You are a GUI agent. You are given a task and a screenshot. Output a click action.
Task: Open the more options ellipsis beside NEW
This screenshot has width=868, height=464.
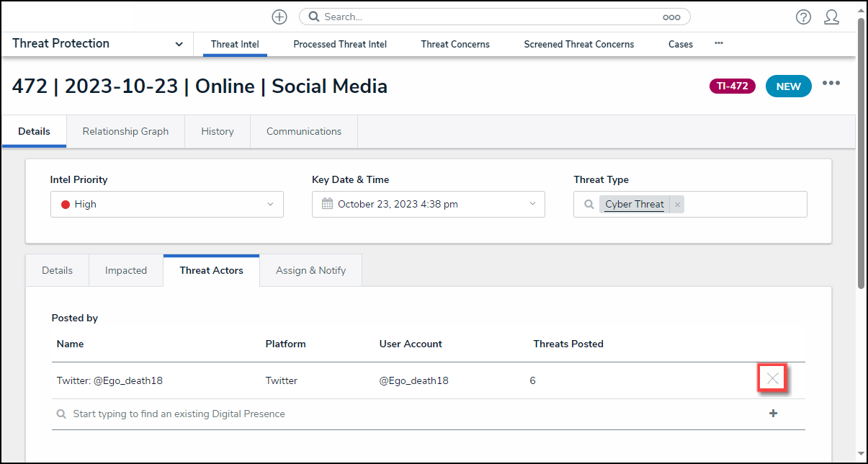coord(831,84)
